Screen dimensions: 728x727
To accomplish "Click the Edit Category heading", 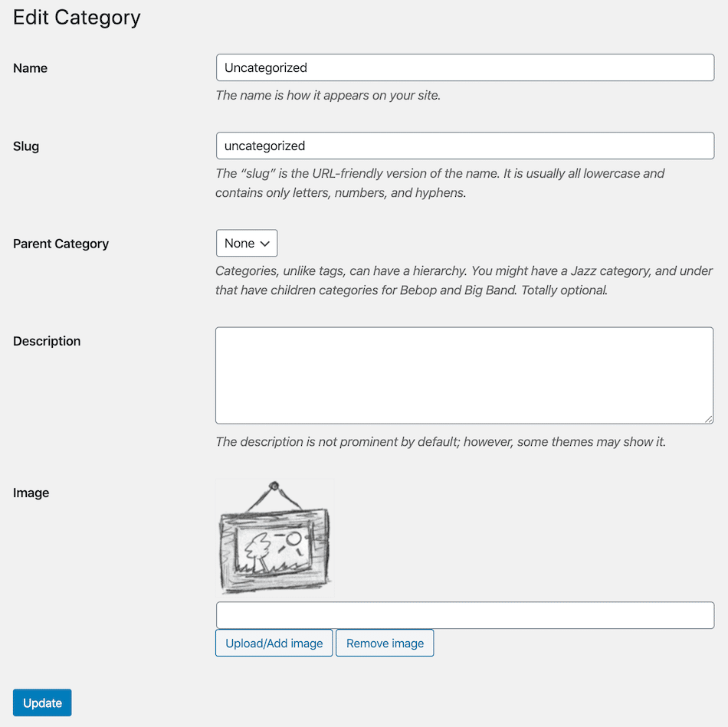I will click(x=77, y=18).
